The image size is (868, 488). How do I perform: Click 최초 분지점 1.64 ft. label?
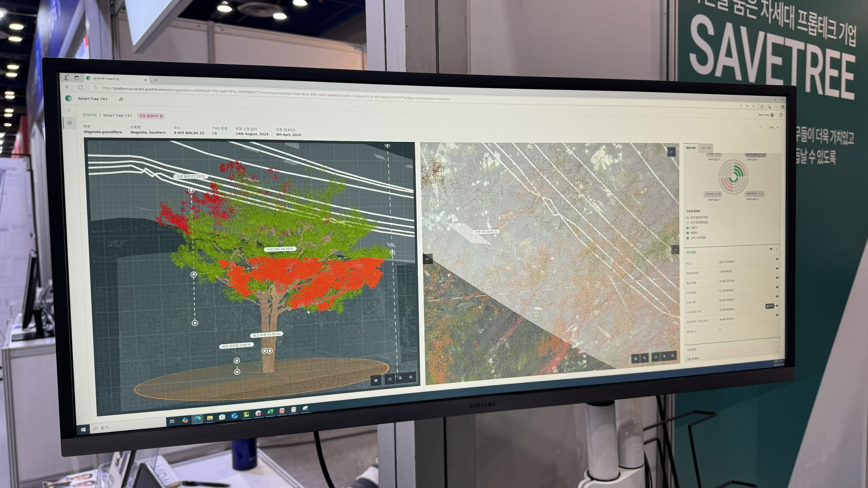[236, 346]
